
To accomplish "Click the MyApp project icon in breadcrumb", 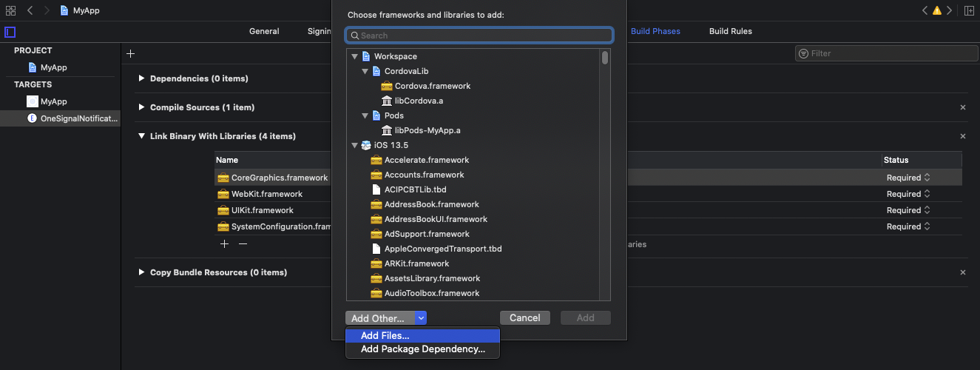I will tap(64, 10).
